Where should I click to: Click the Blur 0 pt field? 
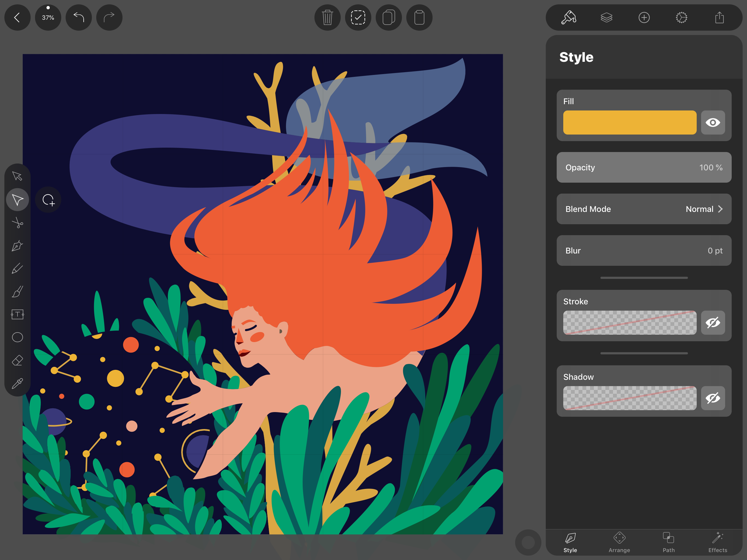(x=644, y=251)
